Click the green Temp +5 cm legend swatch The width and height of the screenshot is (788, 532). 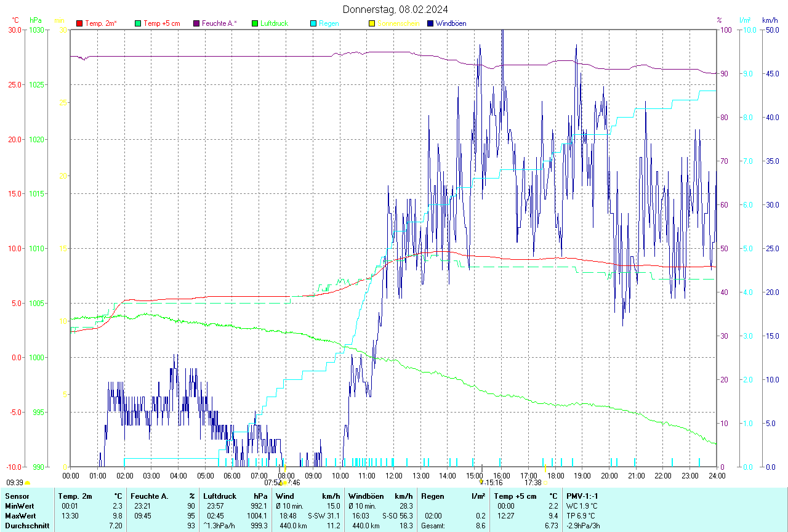coord(138,23)
